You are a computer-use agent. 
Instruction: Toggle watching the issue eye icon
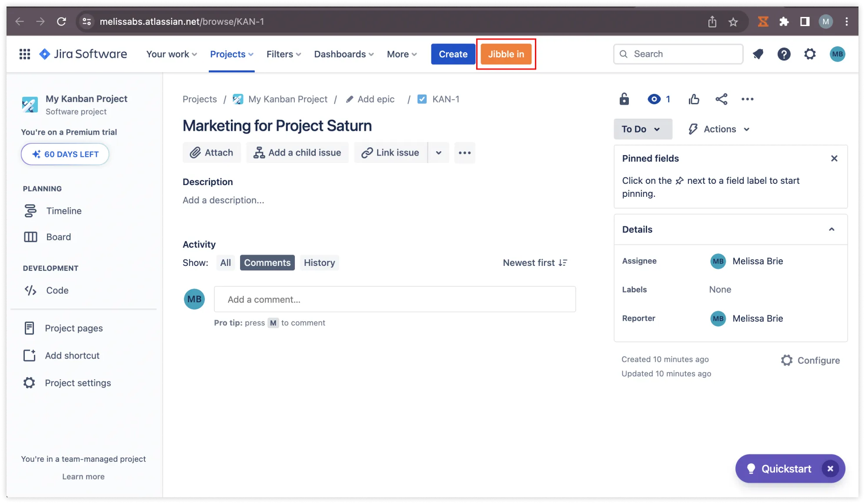[654, 99]
